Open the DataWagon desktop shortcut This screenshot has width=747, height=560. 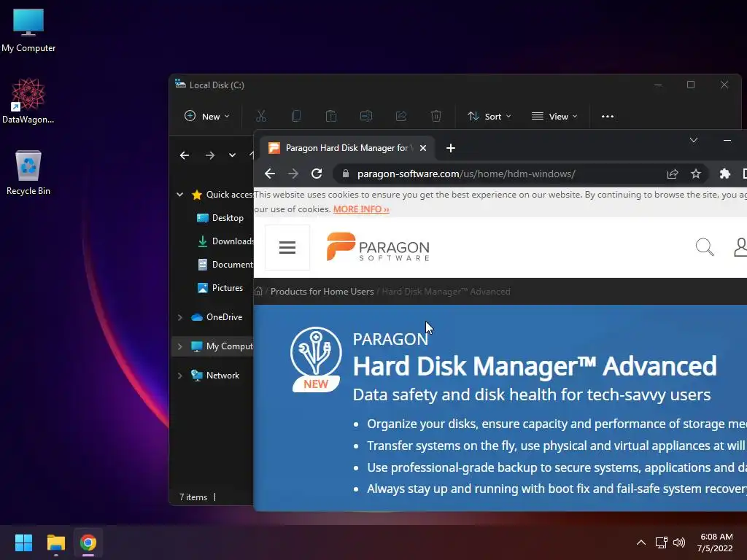[28, 101]
